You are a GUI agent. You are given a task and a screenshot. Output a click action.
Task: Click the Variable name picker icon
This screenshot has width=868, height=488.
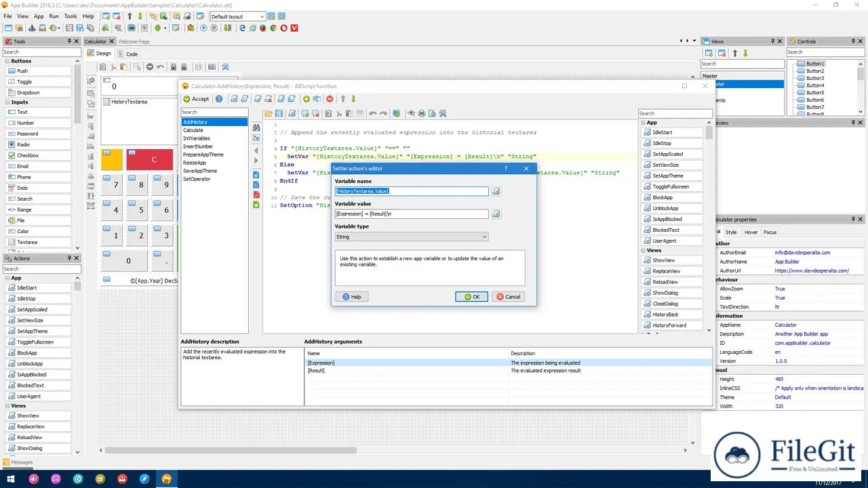(496, 192)
